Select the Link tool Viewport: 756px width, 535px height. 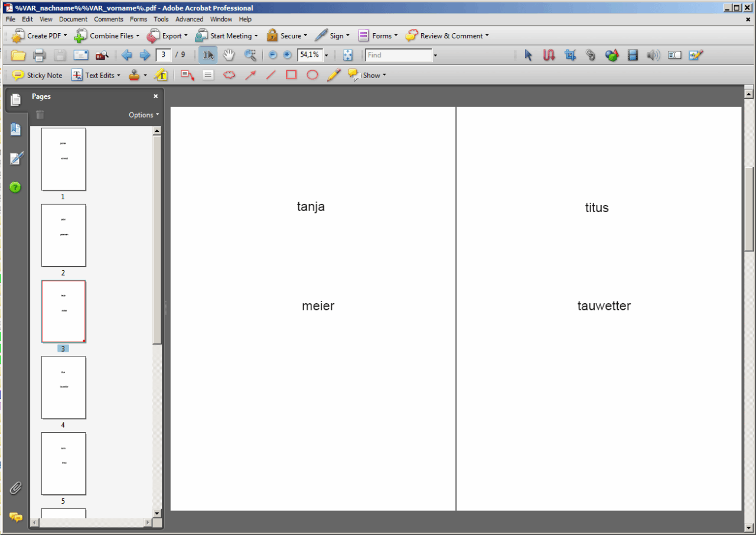(591, 55)
